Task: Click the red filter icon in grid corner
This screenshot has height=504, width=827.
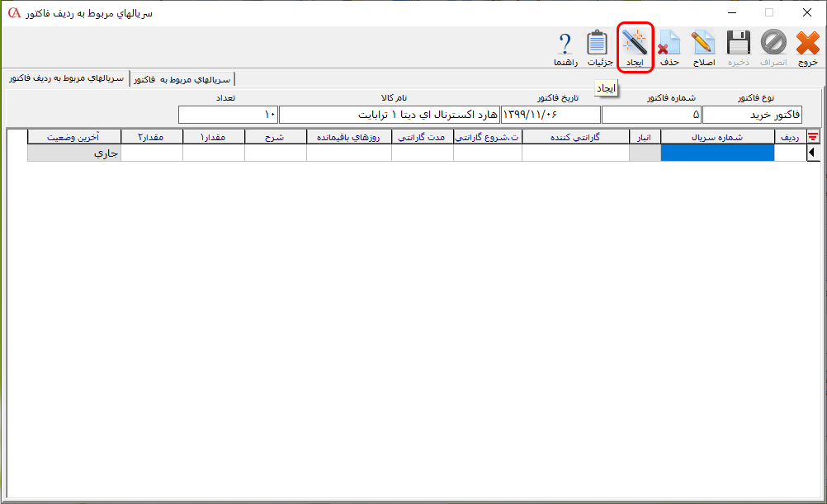Action: (x=813, y=137)
